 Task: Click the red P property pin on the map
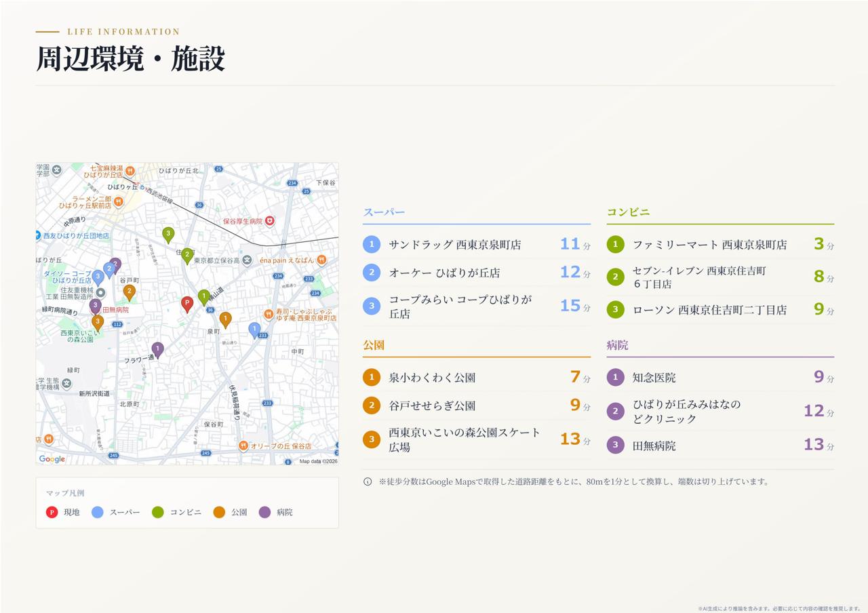(x=187, y=304)
